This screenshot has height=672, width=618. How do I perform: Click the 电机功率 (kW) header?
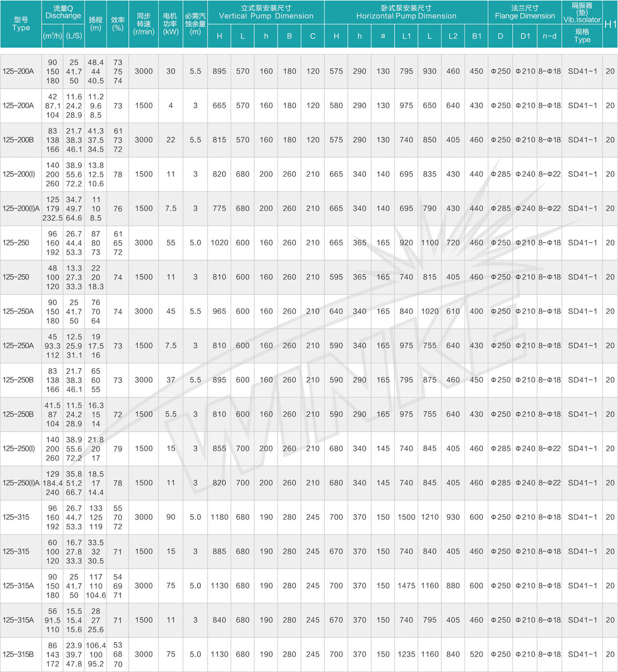pos(170,24)
